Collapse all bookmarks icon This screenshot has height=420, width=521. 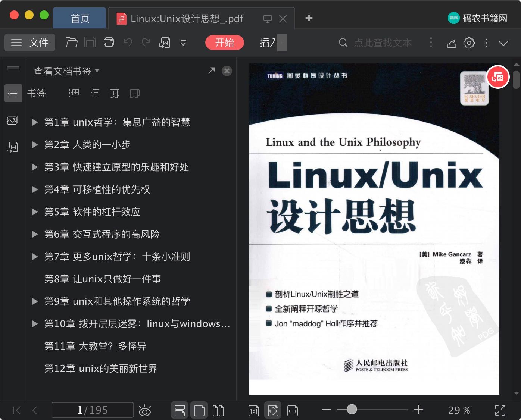click(x=94, y=93)
